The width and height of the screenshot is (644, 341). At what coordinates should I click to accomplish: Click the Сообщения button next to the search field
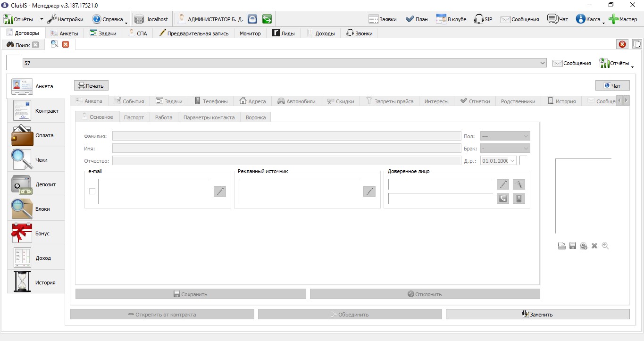point(571,63)
